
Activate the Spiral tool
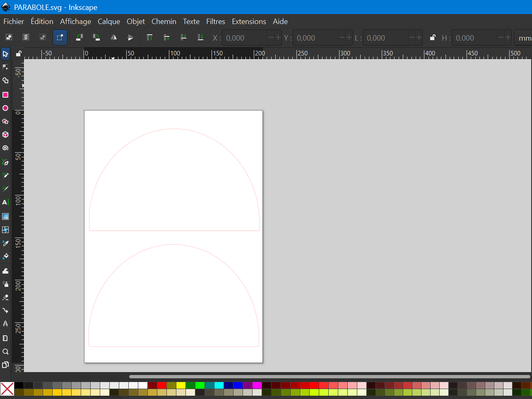tap(5, 148)
